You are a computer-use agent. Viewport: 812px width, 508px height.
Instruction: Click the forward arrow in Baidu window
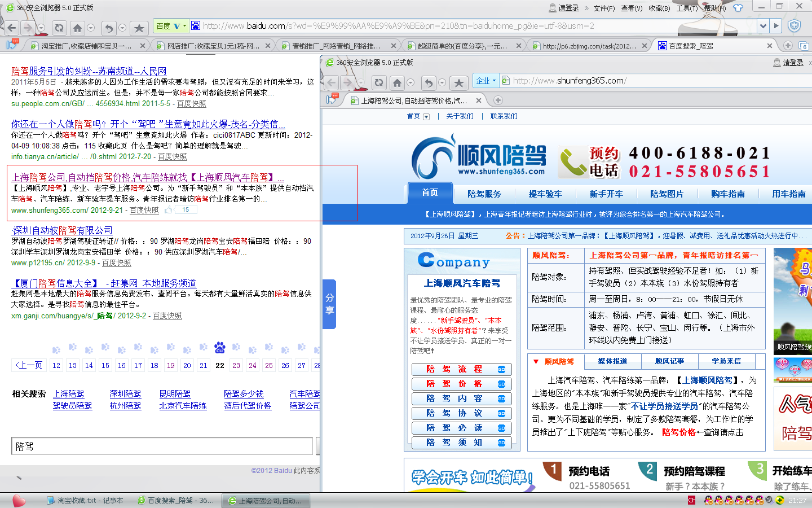coord(28,27)
